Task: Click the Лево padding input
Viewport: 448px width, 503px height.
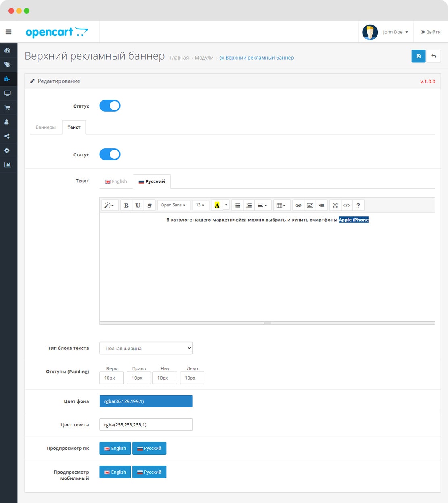Action: 192,378
